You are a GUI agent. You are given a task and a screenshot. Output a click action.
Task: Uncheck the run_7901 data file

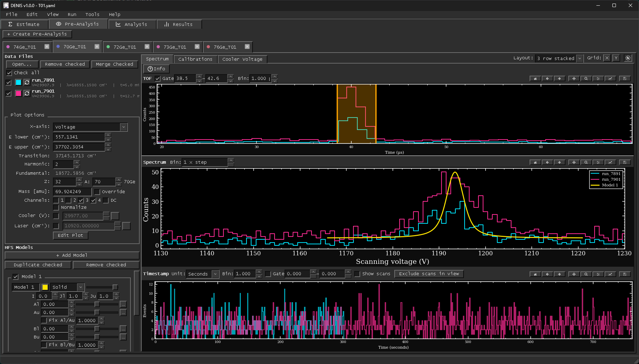[x=9, y=93]
